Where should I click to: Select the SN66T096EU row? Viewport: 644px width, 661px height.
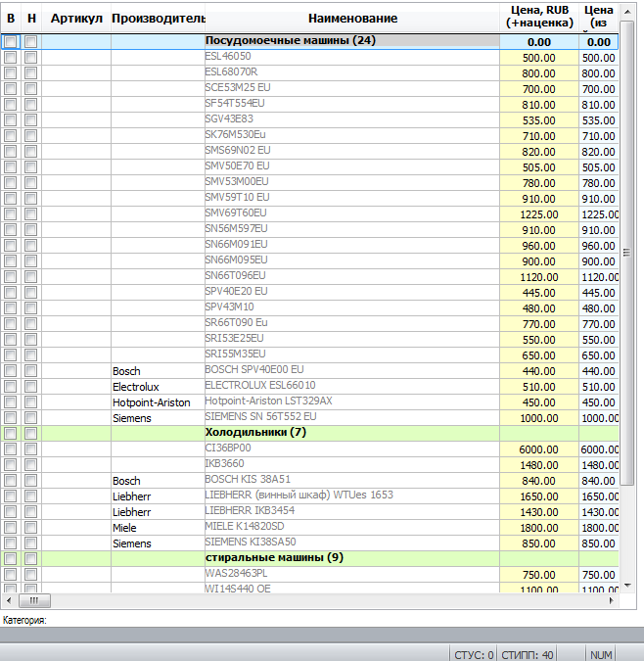309,276
